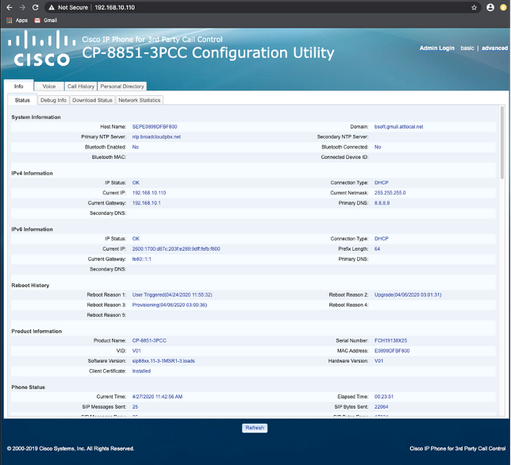Click the System Information section heading
Image resolution: width=511 pixels, height=465 pixels.
(36, 117)
